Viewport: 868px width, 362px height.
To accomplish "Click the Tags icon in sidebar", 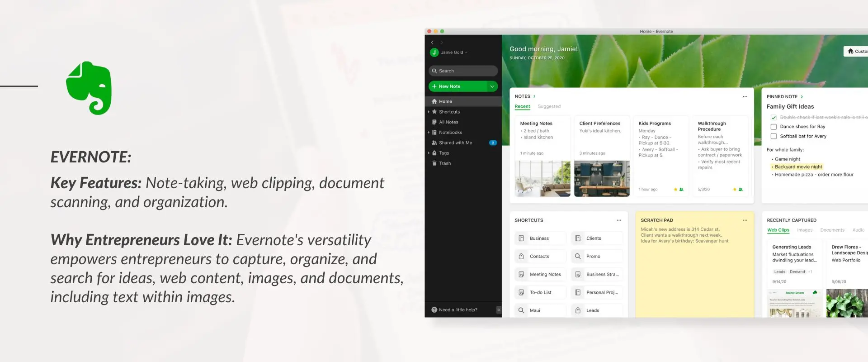I will point(434,153).
